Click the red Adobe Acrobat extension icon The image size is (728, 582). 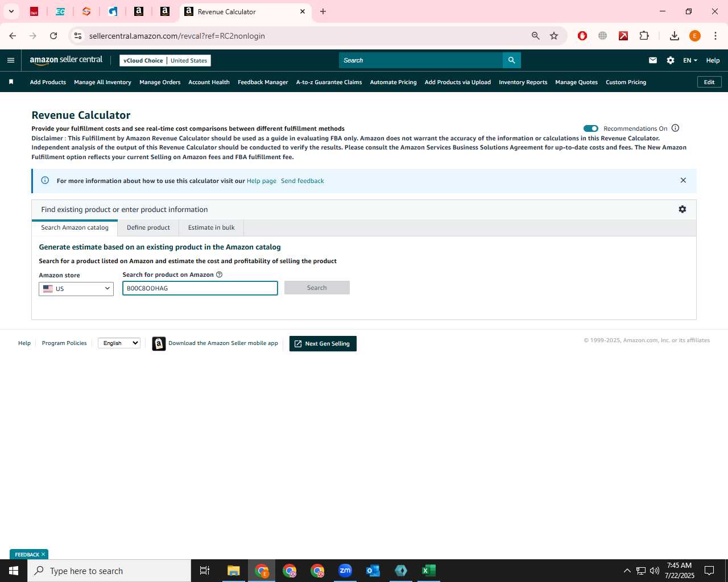click(623, 36)
